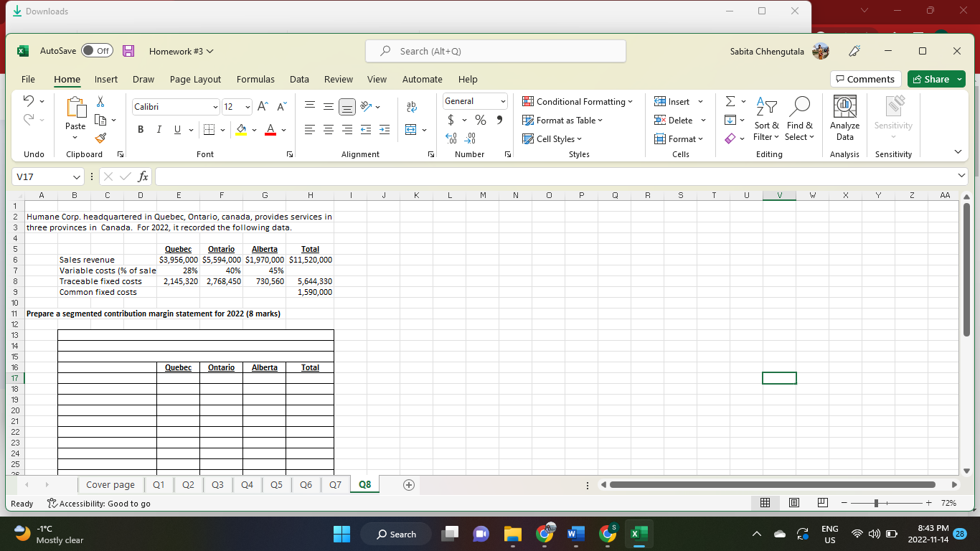Open the File tab

pyautogui.click(x=28, y=79)
